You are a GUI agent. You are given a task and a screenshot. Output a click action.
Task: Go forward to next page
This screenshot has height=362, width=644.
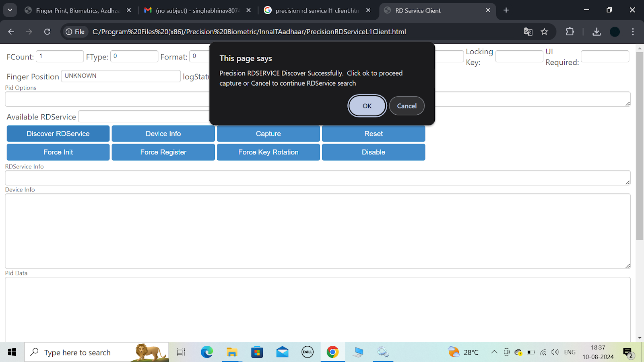pyautogui.click(x=29, y=32)
